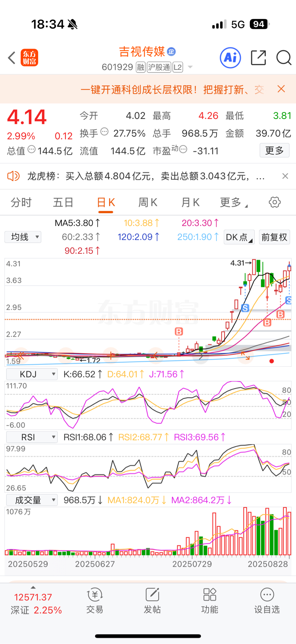This screenshot has height=644, width=296.
Task: Tap the current price 4.14
Action: click(x=27, y=117)
